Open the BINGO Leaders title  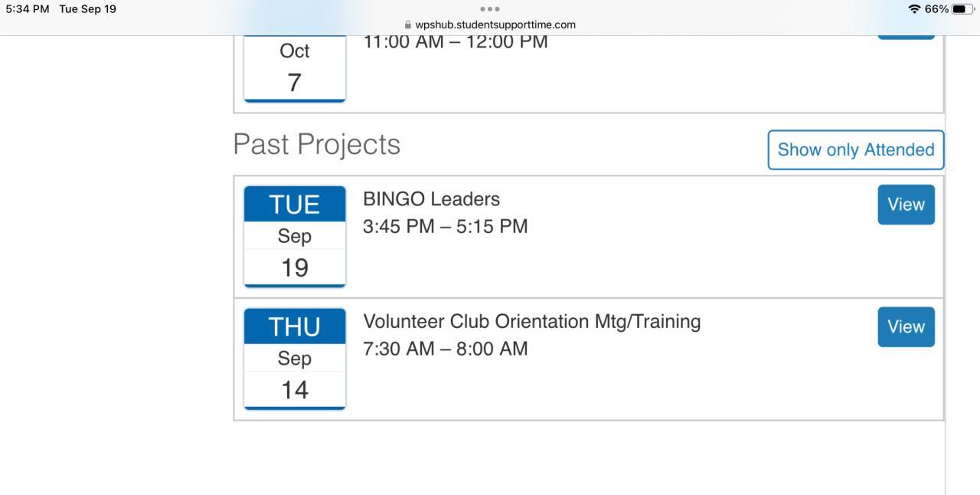431,199
